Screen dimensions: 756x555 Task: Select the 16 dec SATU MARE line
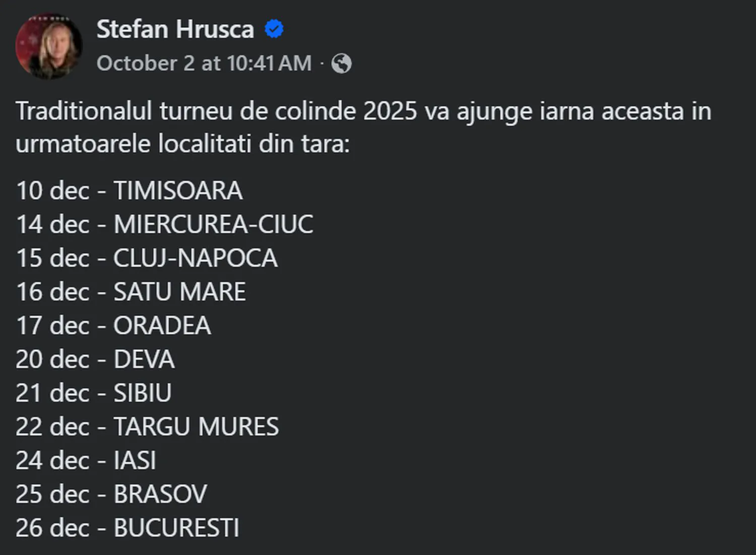[x=131, y=292]
